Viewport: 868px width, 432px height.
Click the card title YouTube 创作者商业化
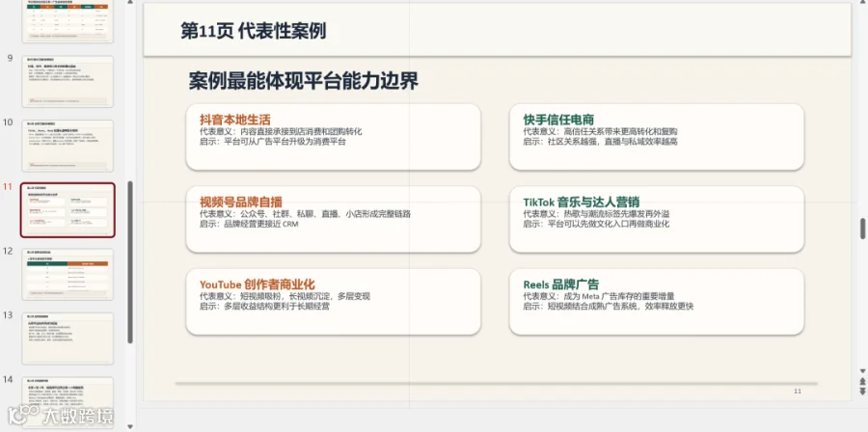(x=258, y=284)
